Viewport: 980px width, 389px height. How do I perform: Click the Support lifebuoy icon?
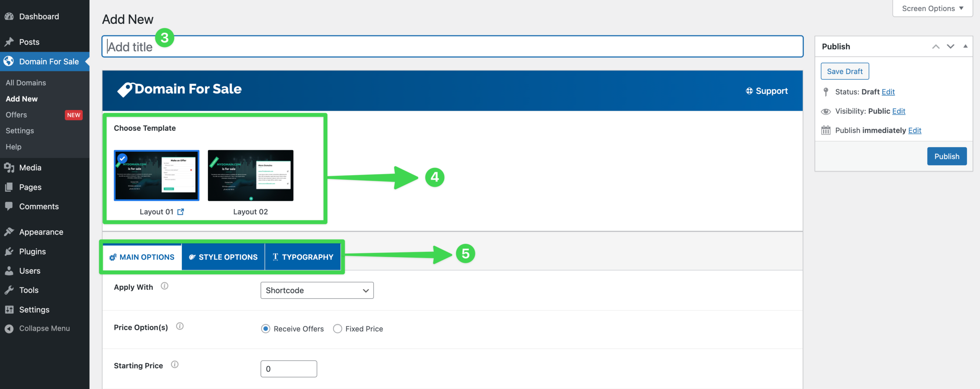click(x=749, y=91)
